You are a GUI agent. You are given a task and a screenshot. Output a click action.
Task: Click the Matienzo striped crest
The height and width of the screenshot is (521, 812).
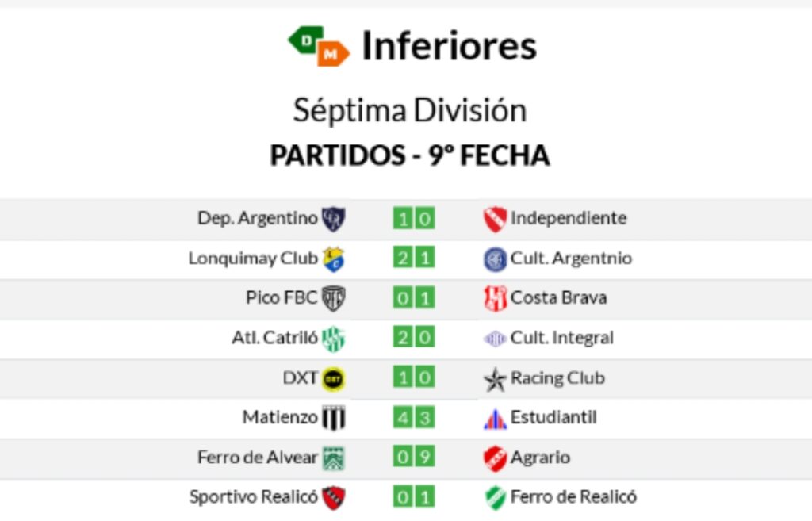(334, 418)
